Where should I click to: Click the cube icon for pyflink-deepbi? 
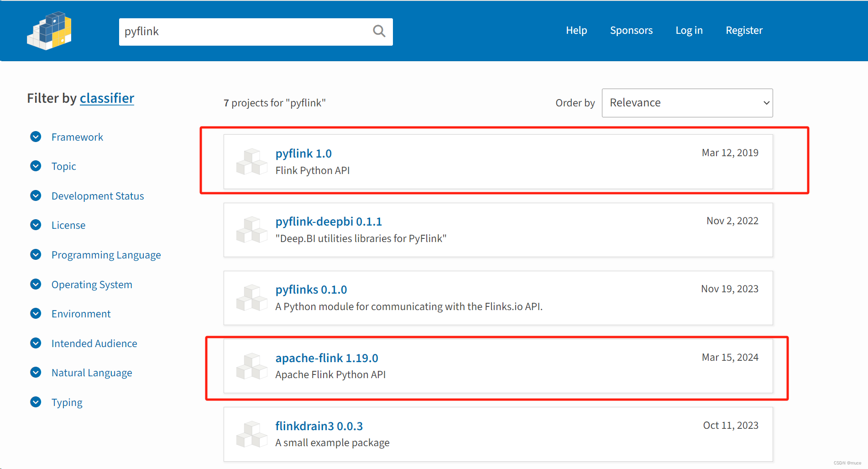(251, 230)
